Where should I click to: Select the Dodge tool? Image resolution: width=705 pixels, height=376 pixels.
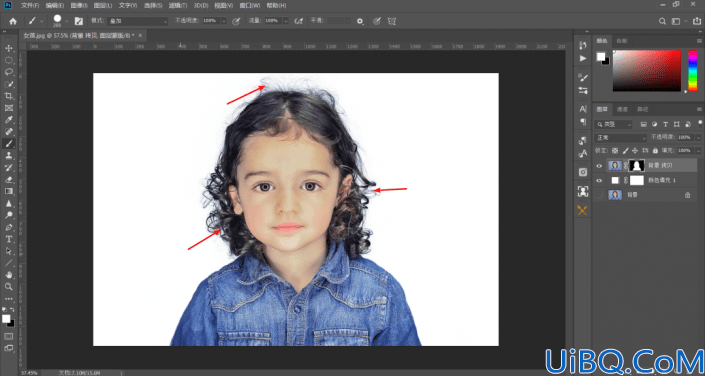(x=9, y=215)
